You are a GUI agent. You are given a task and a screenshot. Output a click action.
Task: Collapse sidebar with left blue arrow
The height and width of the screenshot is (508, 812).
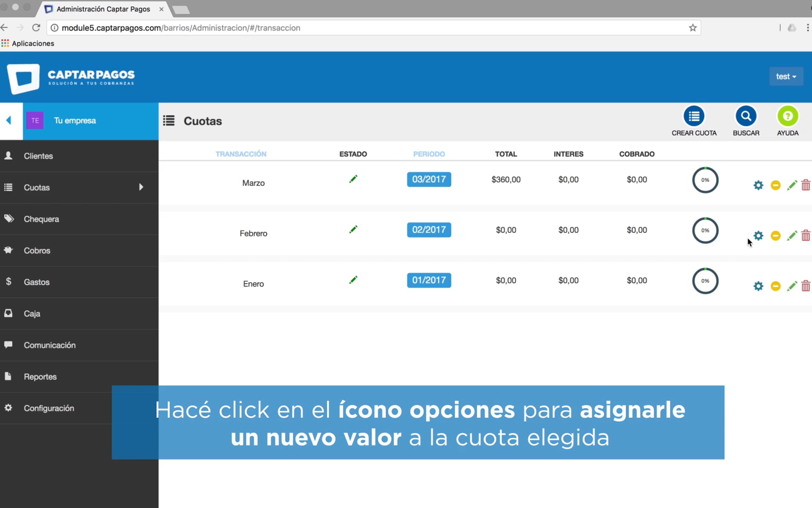click(x=9, y=120)
